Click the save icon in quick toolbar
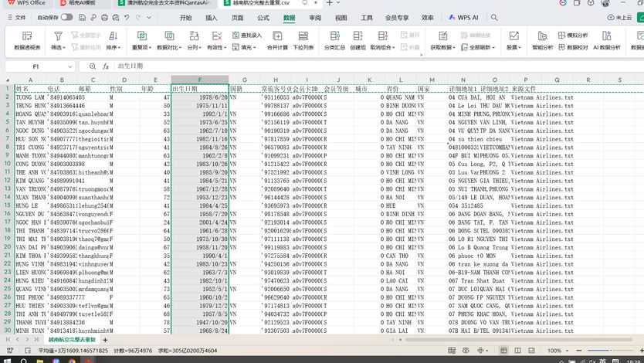The image size is (644, 363). [x=82, y=17]
